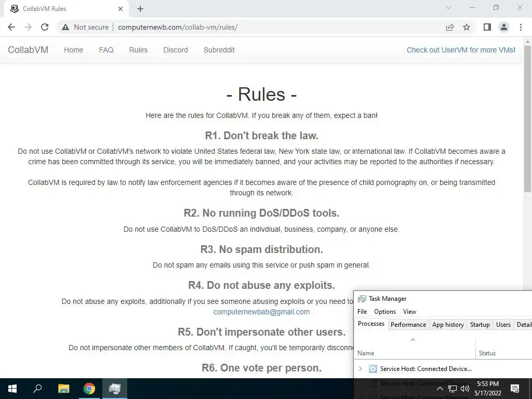
Task: Click the R3. No spam distribution heading
Action: click(262, 249)
